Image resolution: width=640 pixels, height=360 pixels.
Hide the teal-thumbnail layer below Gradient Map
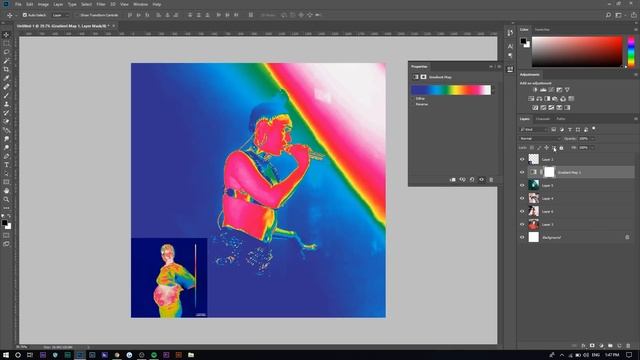pos(522,185)
